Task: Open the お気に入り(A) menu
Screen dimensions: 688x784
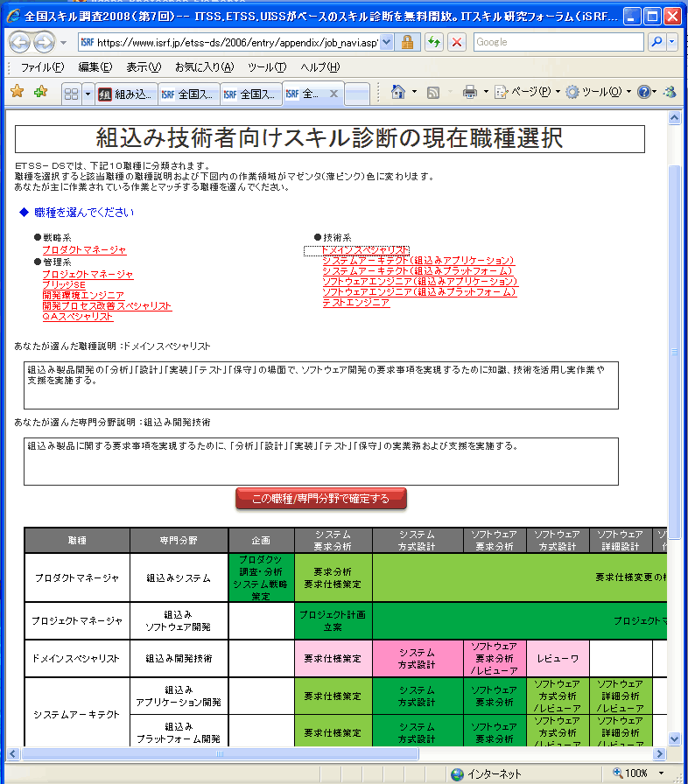Action: [x=204, y=67]
